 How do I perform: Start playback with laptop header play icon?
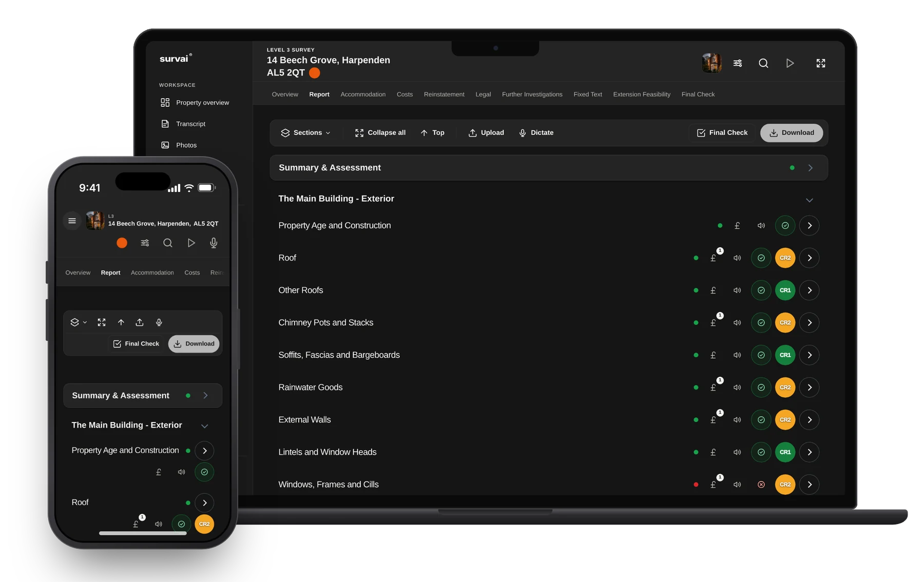(790, 63)
